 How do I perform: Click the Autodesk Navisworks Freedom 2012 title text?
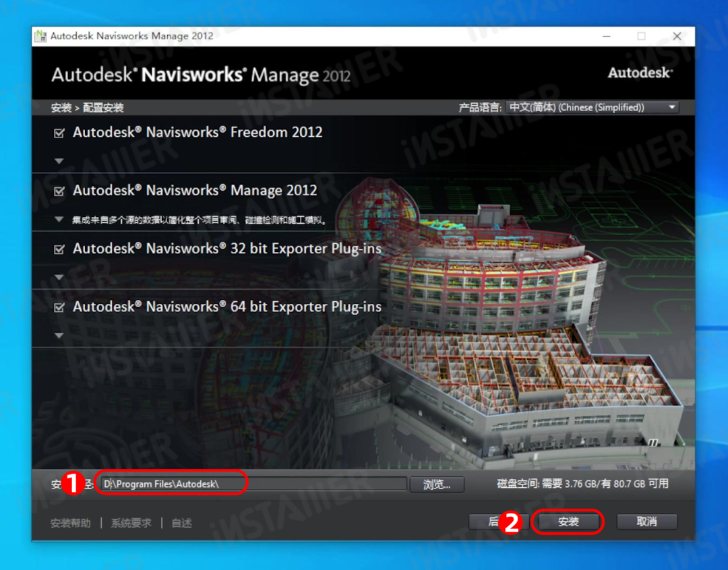tap(198, 132)
